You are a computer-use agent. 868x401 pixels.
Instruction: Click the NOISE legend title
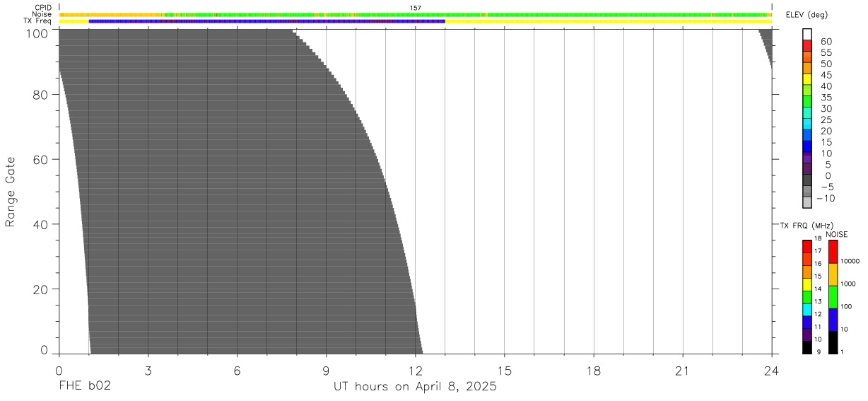click(x=836, y=235)
